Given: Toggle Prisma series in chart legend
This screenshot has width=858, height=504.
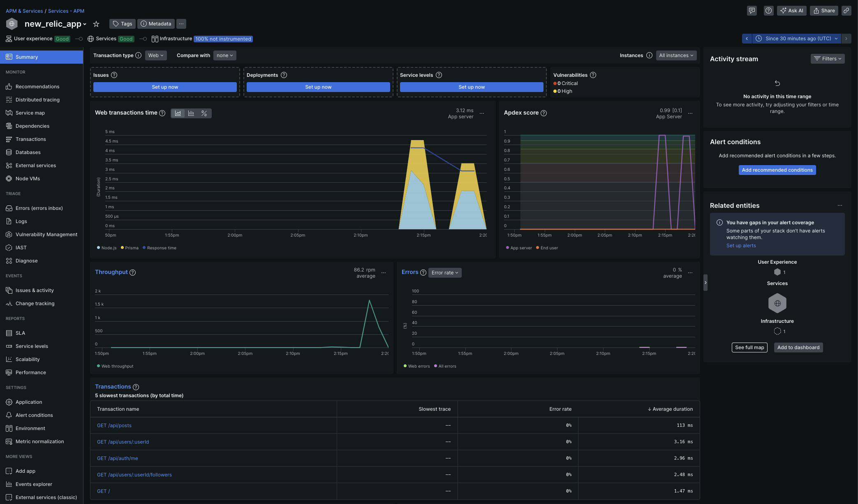Looking at the screenshot, I should click(x=130, y=248).
